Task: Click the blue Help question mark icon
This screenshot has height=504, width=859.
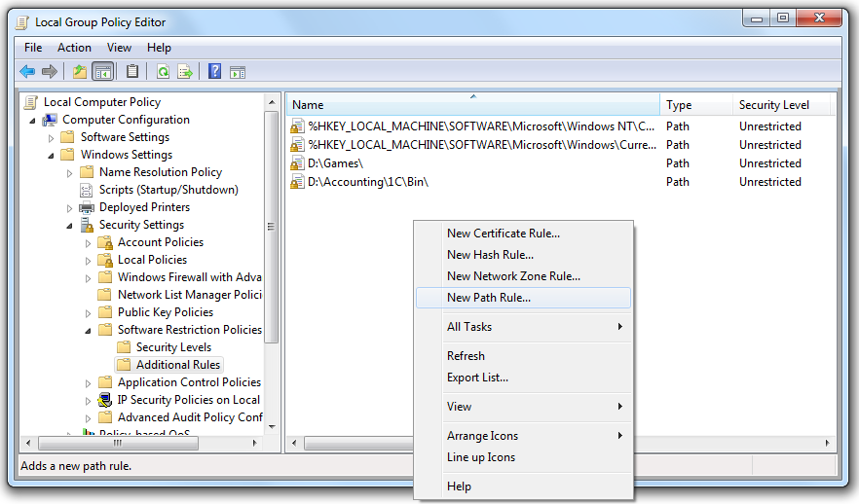Action: click(214, 71)
